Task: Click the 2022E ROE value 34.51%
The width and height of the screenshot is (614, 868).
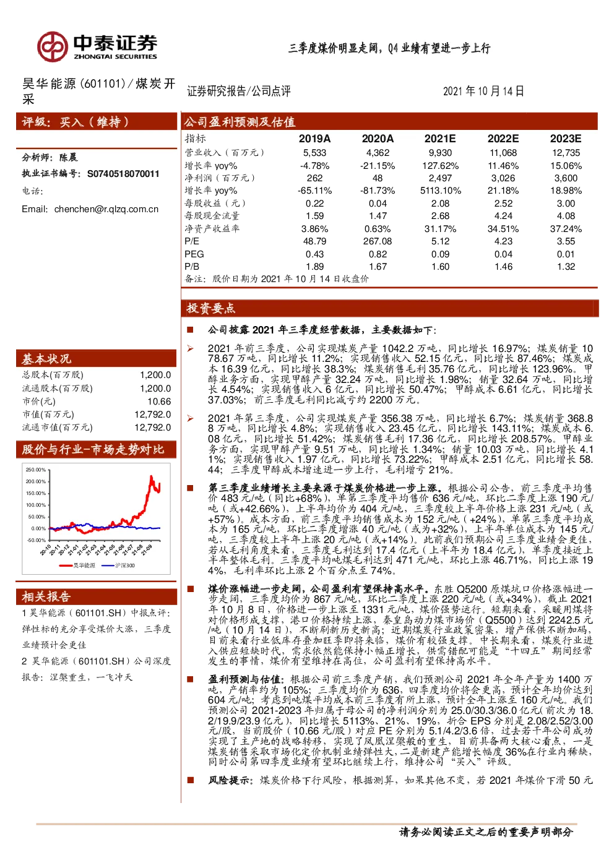Action: (x=503, y=229)
